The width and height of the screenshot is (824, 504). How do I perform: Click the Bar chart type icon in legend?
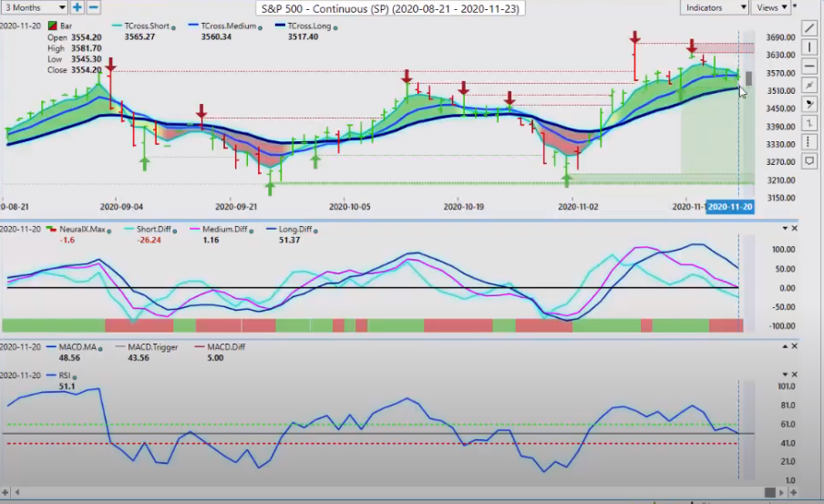tap(52, 26)
